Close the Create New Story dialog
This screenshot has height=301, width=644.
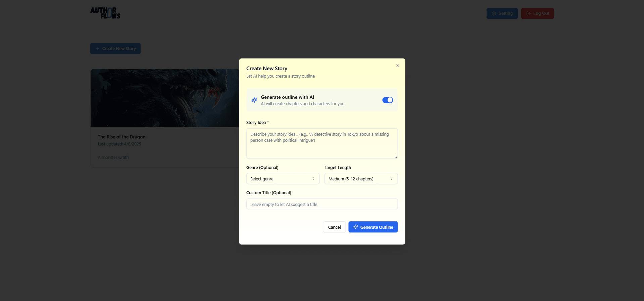[398, 66]
